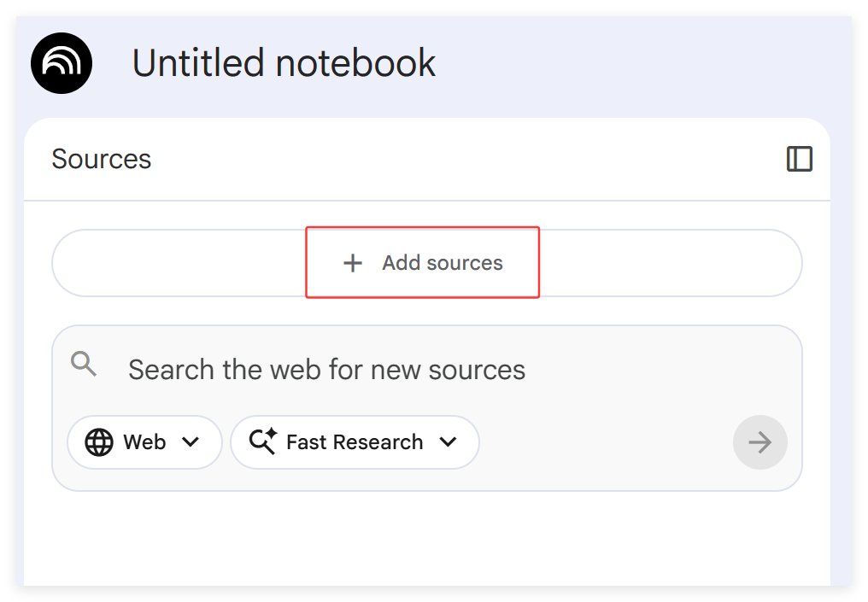The width and height of the screenshot is (868, 602).
Task: Click the Add sources button
Action: (422, 263)
